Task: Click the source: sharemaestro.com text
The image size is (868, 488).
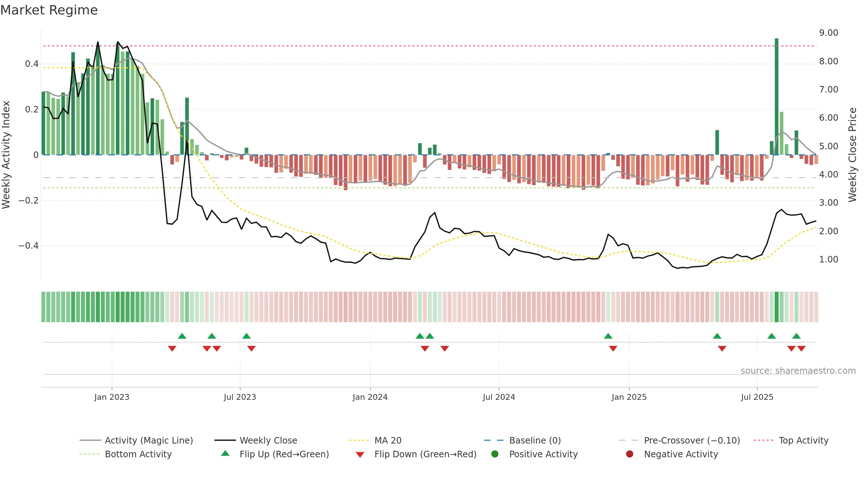Action: tap(798, 371)
